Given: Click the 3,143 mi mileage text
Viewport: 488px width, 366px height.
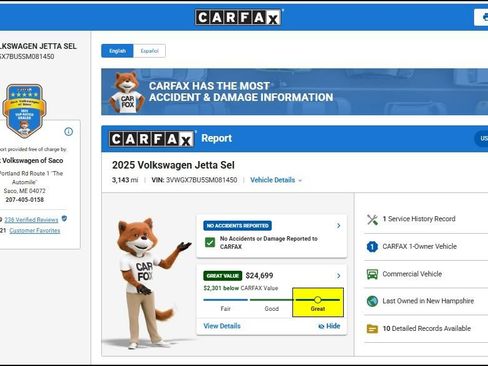Looking at the screenshot, I should [x=125, y=180].
